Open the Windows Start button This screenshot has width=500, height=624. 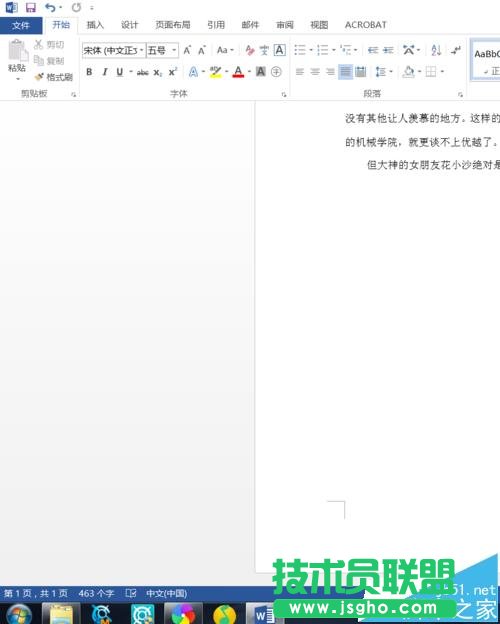(18, 614)
